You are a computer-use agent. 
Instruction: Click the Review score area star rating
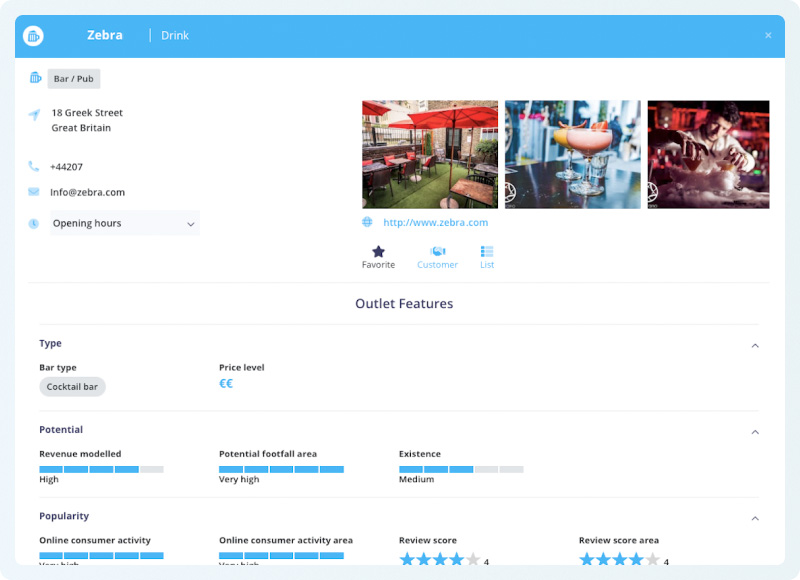[619, 559]
